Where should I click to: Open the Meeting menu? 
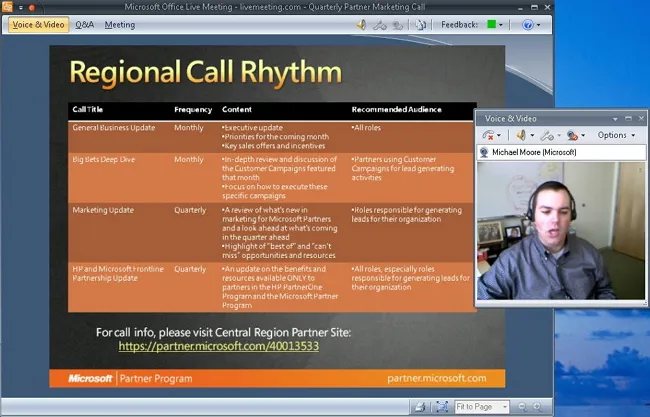(120, 25)
